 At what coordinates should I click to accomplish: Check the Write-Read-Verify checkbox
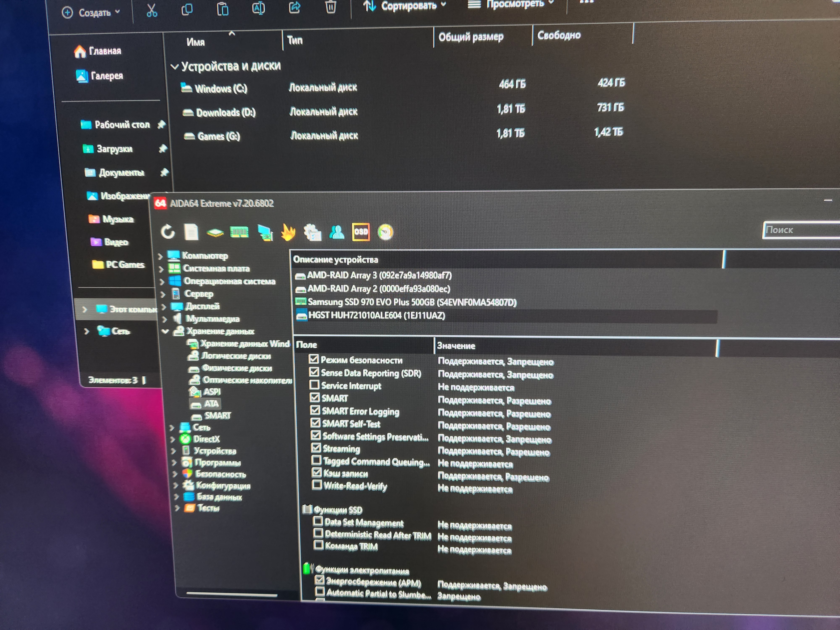click(x=317, y=485)
